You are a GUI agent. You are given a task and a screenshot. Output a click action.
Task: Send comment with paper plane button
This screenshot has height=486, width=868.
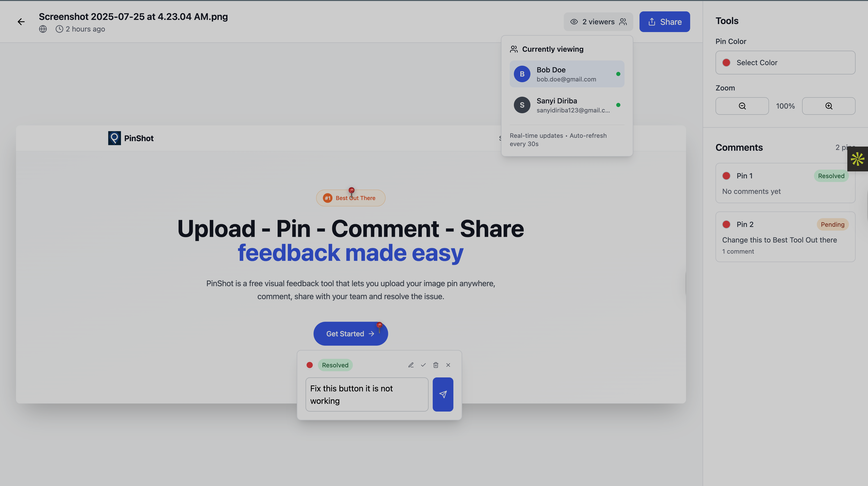(x=443, y=394)
